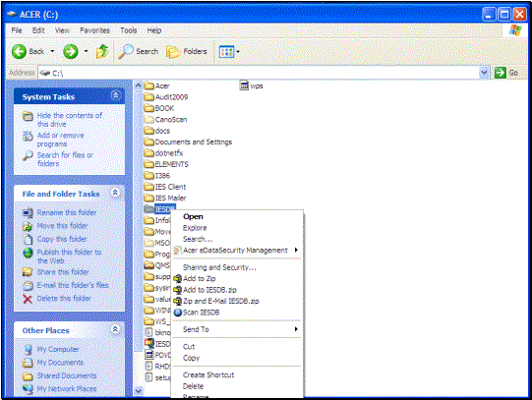
Task: Toggle the Folders pane button
Action: click(187, 51)
